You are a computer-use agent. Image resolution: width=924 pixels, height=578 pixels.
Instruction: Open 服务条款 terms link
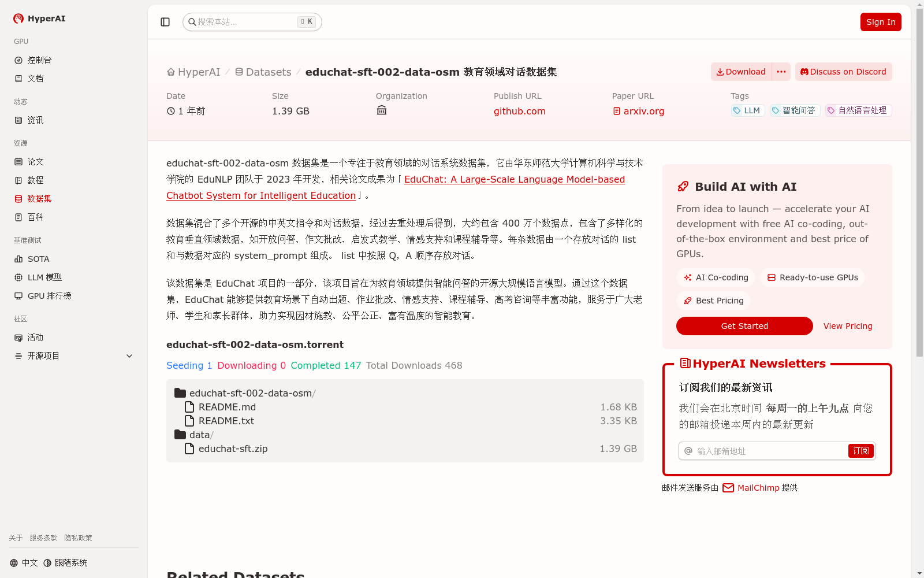(x=43, y=538)
